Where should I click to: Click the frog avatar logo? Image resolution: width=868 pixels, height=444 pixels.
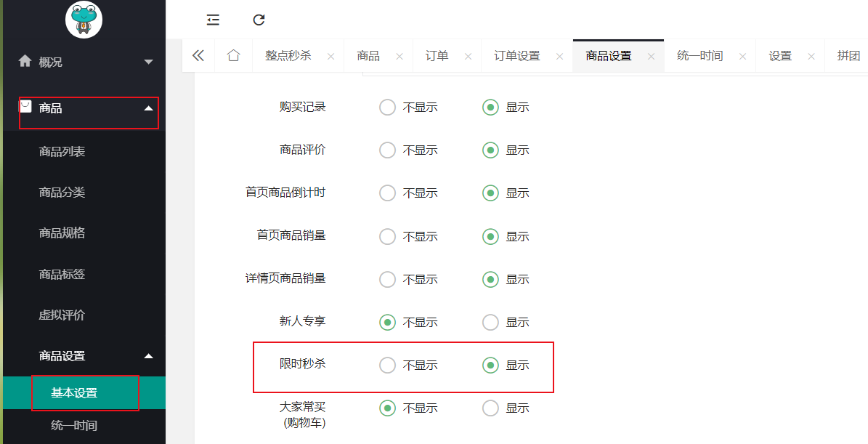coord(84,20)
